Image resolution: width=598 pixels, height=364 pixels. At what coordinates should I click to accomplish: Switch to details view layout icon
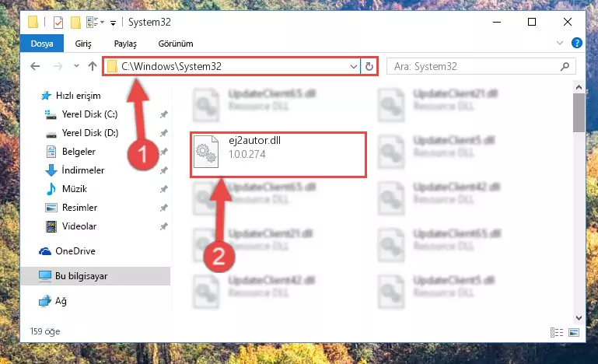[x=557, y=332]
